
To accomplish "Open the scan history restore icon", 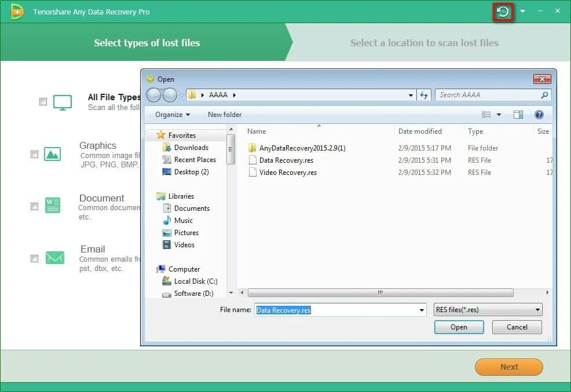I will pos(503,12).
